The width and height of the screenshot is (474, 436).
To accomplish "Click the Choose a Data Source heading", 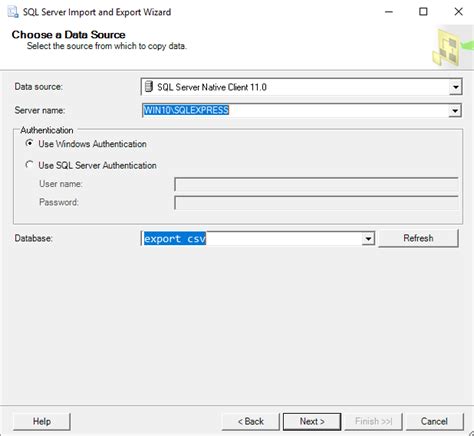I will (68, 34).
